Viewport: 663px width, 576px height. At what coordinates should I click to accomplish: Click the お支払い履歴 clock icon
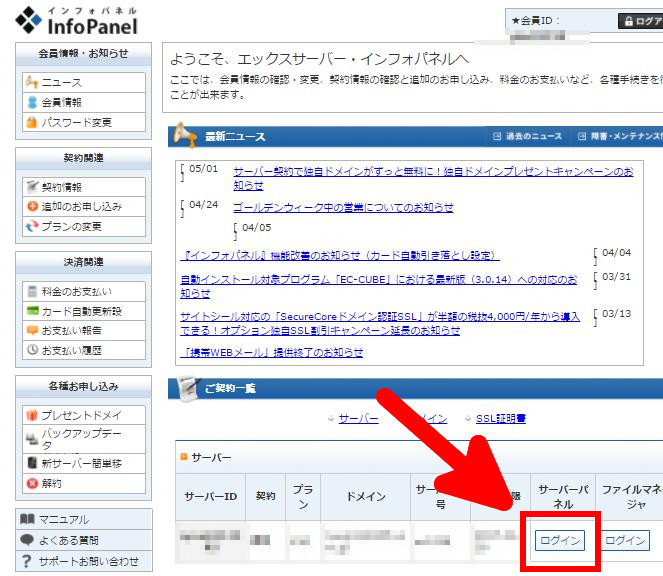pos(32,350)
